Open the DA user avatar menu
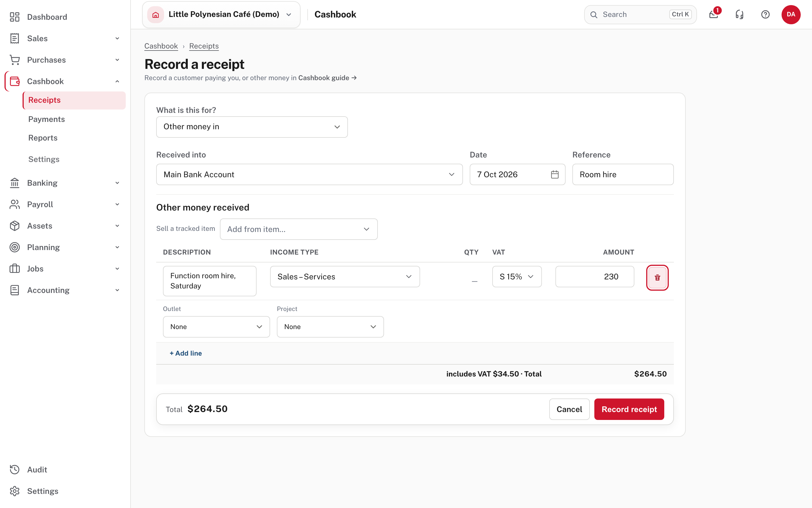812x508 pixels. [x=791, y=14]
